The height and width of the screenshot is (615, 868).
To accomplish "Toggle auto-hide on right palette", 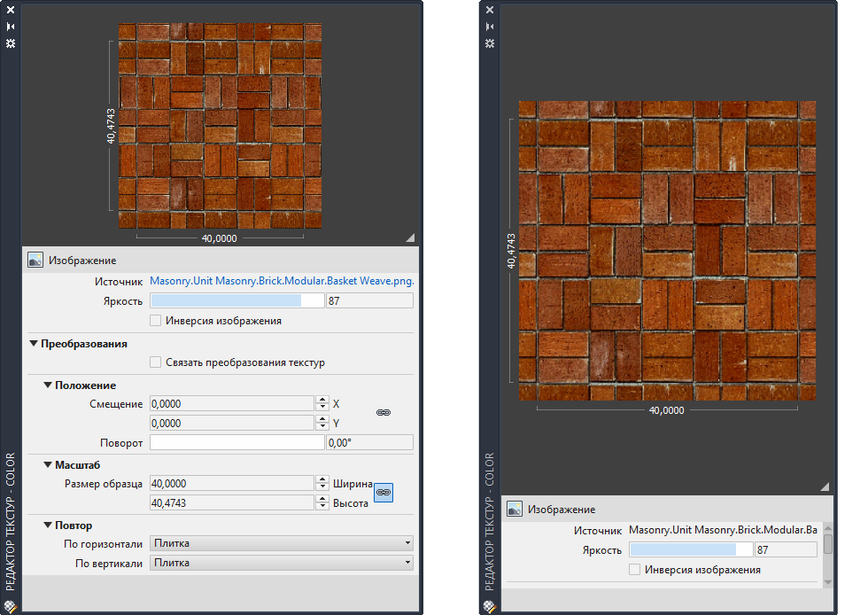I will 490,27.
